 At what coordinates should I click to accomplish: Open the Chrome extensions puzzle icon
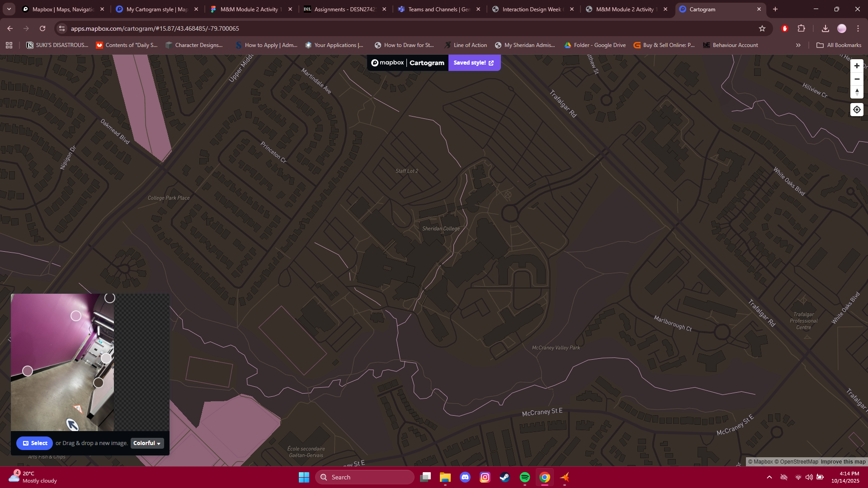pyautogui.click(x=801, y=28)
